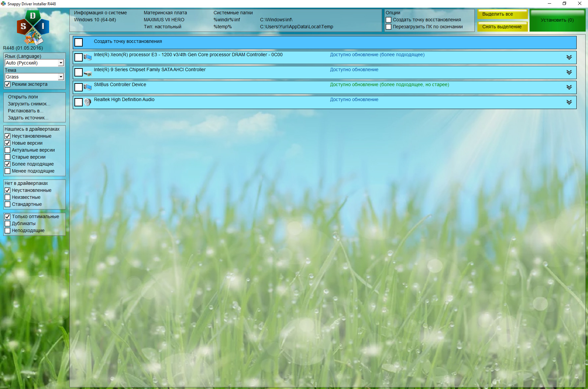The height and width of the screenshot is (389, 588).
Task: Click the SATA AHCI Controller drive icon
Action: [88, 73]
